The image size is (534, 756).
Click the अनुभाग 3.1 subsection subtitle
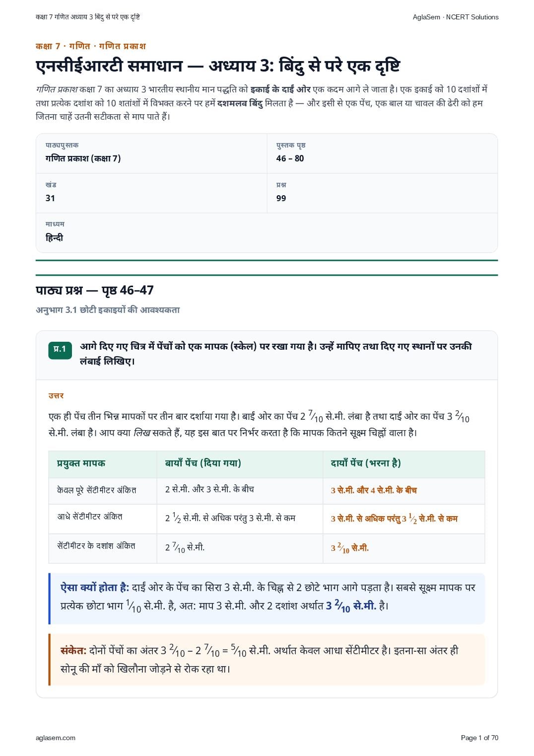[108, 310]
